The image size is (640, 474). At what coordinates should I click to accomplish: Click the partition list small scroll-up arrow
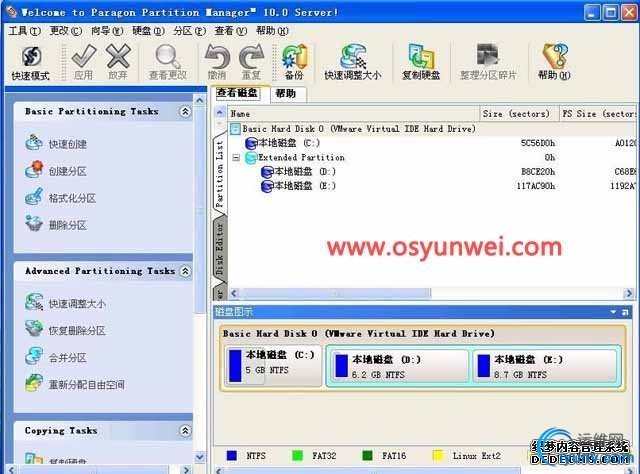[220, 112]
